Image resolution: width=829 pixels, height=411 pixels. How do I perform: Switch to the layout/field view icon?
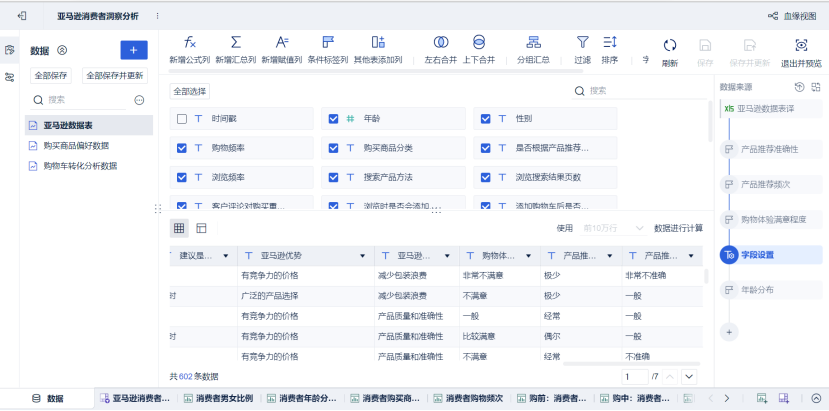(x=201, y=228)
